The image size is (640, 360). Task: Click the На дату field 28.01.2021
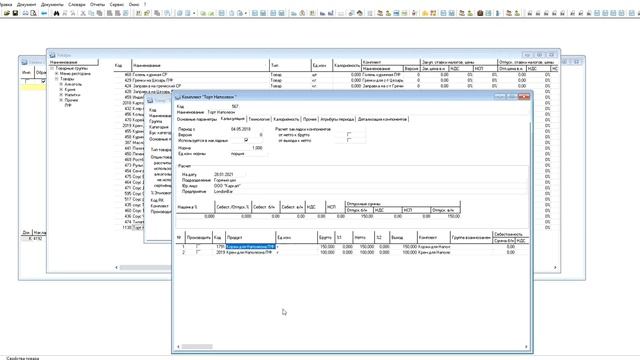(x=229, y=174)
